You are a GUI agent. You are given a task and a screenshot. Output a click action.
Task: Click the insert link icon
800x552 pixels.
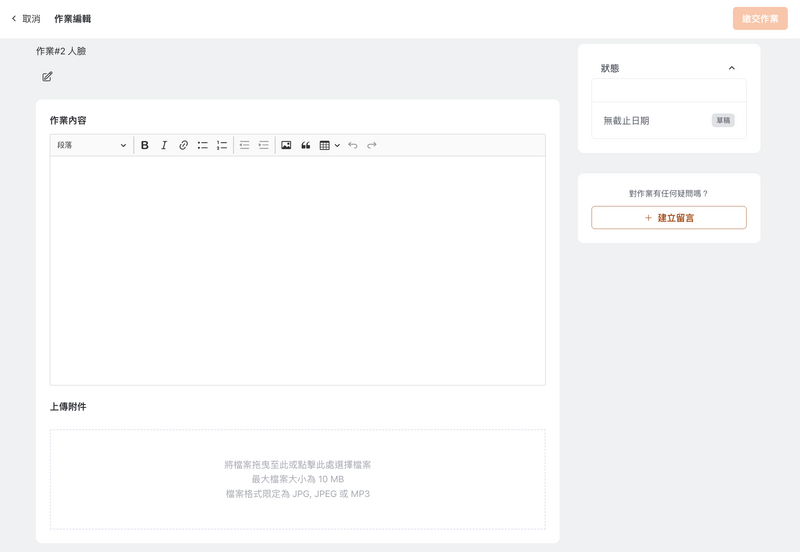[x=183, y=145]
